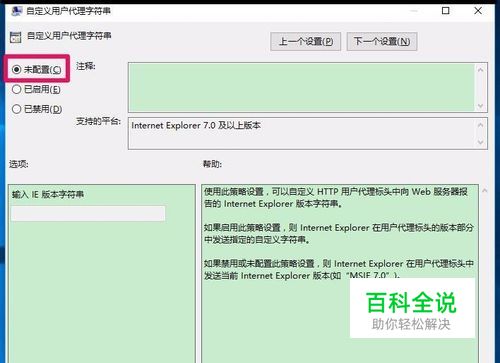Screen dimensions: 500x363
Task: Click the 注释: label
Action: click(x=86, y=66)
